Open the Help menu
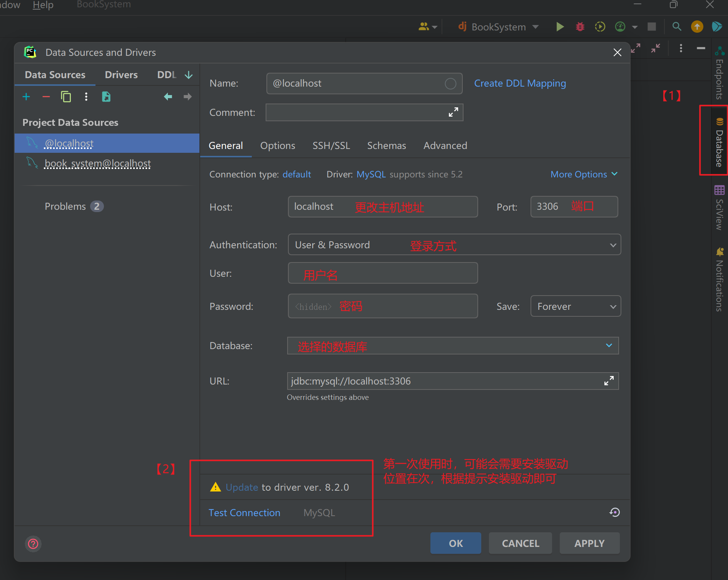This screenshot has width=728, height=580. tap(43, 5)
